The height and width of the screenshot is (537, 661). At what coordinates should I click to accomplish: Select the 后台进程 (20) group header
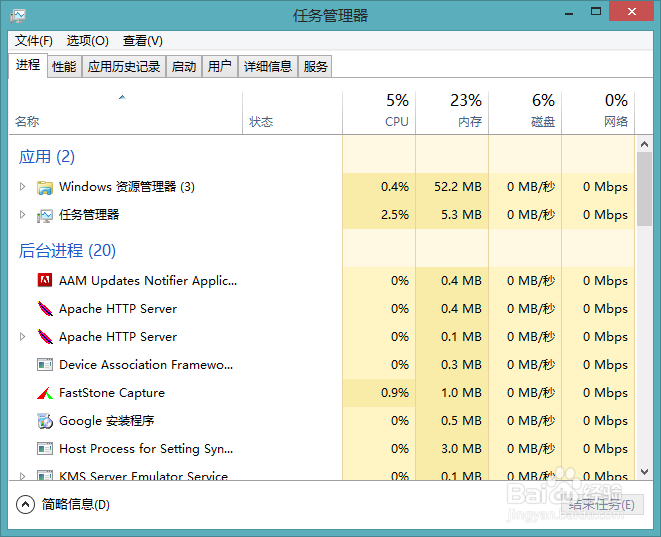pos(67,251)
